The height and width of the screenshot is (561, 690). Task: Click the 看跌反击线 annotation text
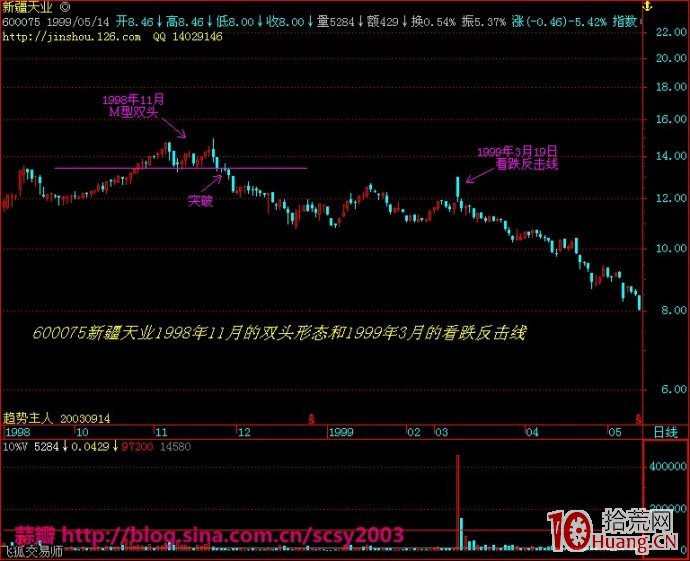527,164
